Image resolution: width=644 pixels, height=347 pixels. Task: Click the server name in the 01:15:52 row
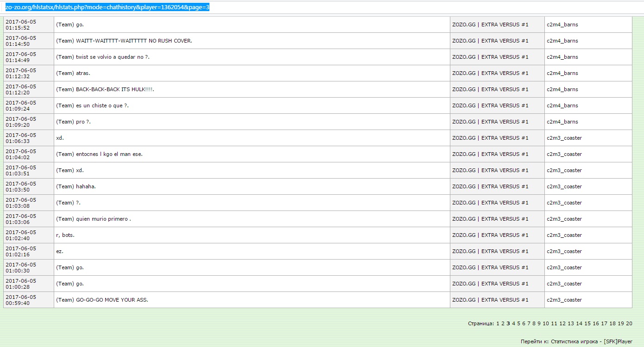490,25
